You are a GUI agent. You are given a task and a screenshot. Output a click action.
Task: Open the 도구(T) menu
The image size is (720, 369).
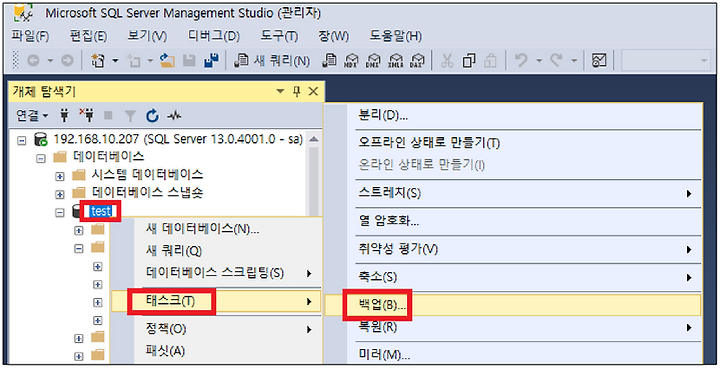[279, 36]
